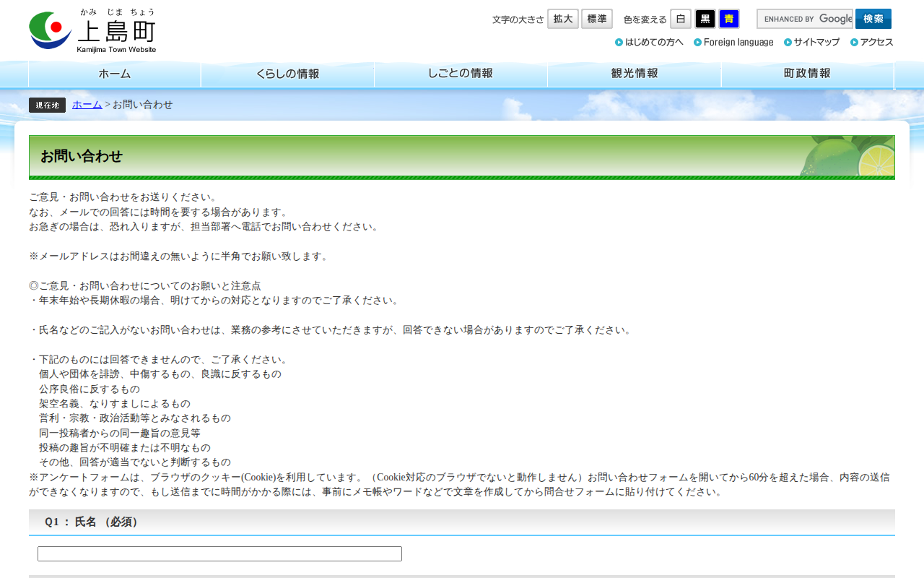Click the 検索 search button
The width and height of the screenshot is (924, 578).
pyautogui.click(x=873, y=19)
